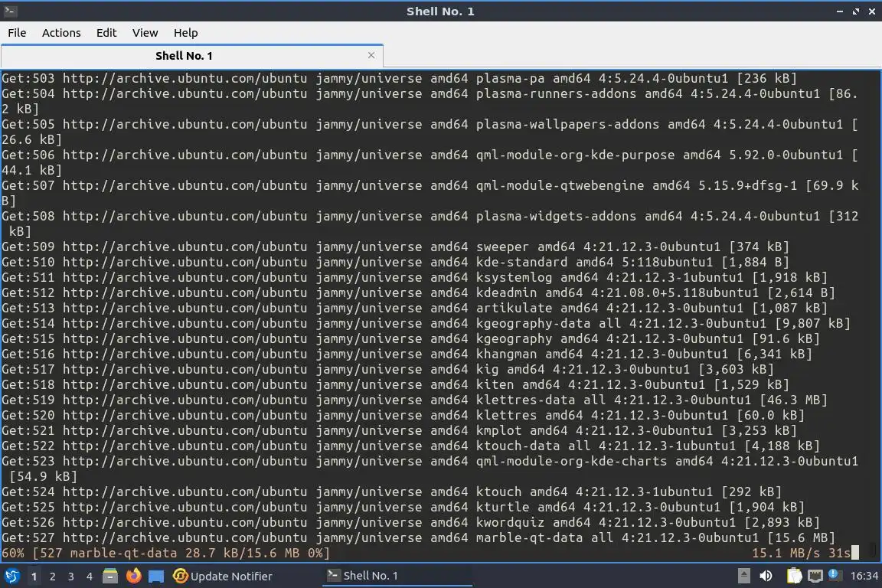Click the Get:518 kiten line
The height and width of the screenshot is (588, 882).
pos(395,384)
